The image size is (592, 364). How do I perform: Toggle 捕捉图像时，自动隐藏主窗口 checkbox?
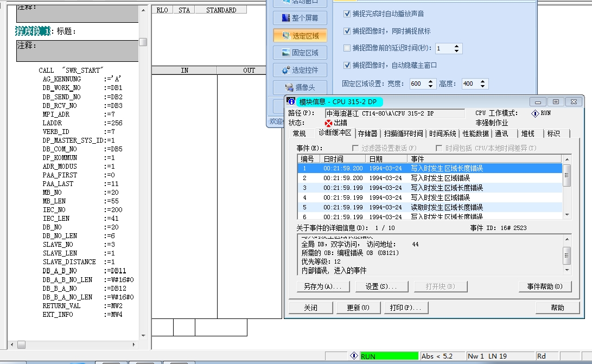pyautogui.click(x=347, y=65)
